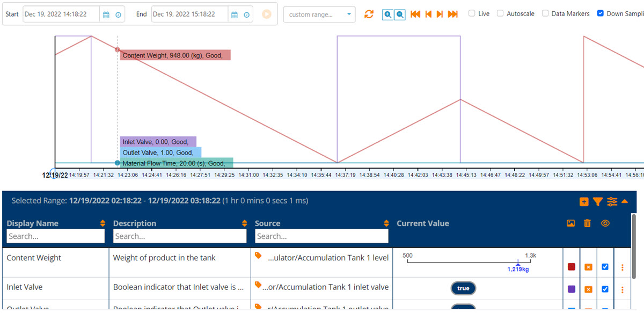Click the red Content Weight color swatch
The height and width of the screenshot is (313, 644).
coord(572,267)
